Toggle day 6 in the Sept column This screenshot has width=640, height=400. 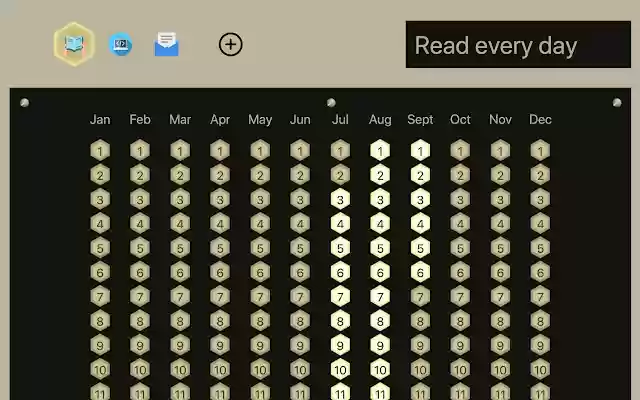pos(420,272)
